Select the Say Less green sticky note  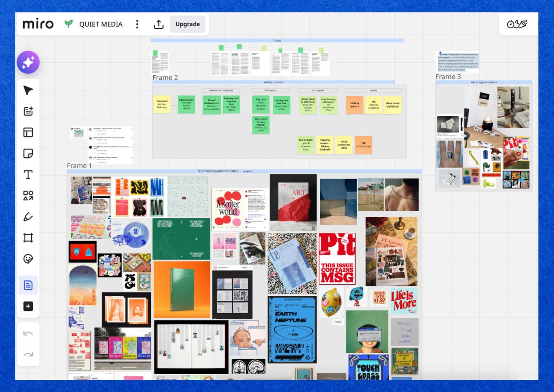261,105
